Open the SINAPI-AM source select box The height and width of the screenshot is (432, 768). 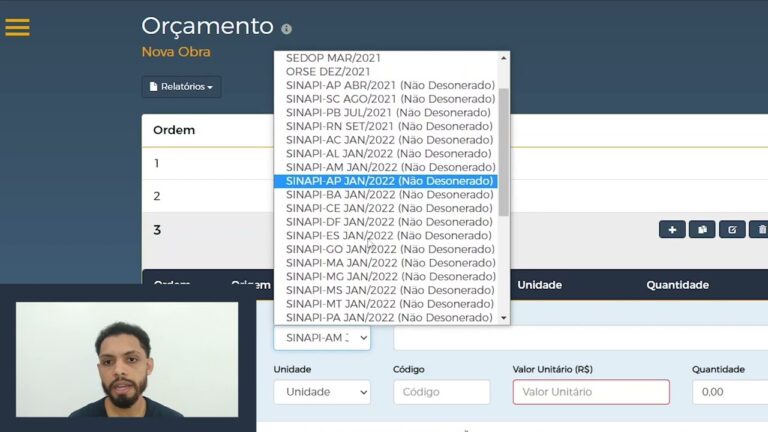pyautogui.click(x=322, y=337)
